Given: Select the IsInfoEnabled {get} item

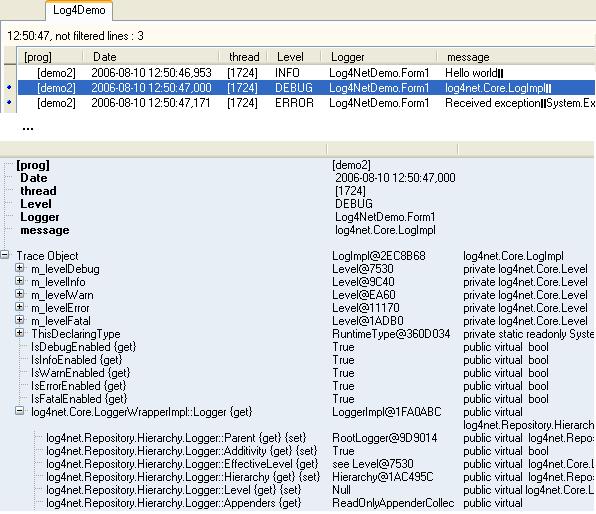Looking at the screenshot, I should (x=77, y=360).
